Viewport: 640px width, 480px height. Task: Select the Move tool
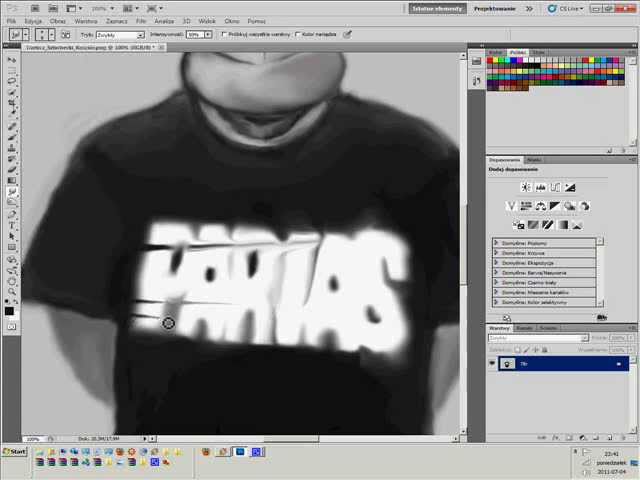(12, 60)
